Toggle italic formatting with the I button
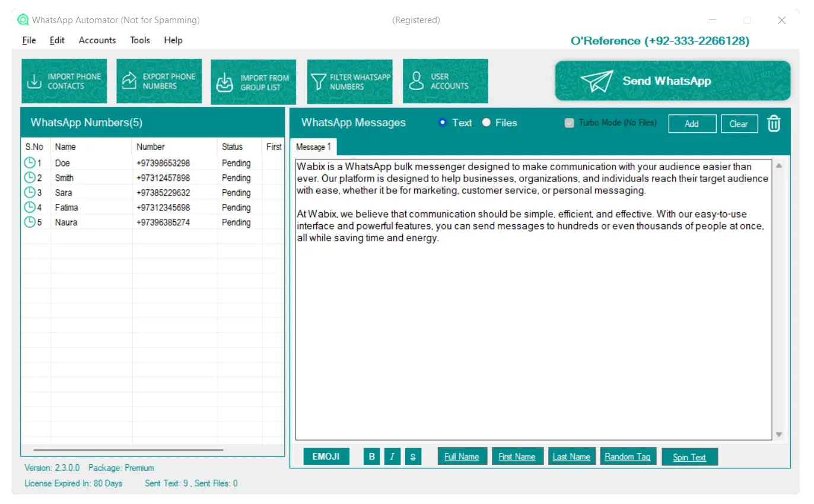This screenshot has height=504, width=814. click(392, 457)
